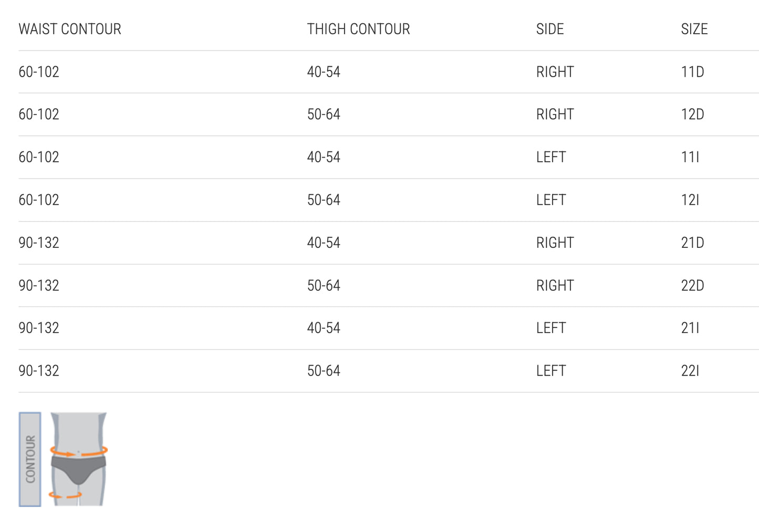759x532 pixels.
Task: Select the size 21I cell
Action: click(x=690, y=328)
